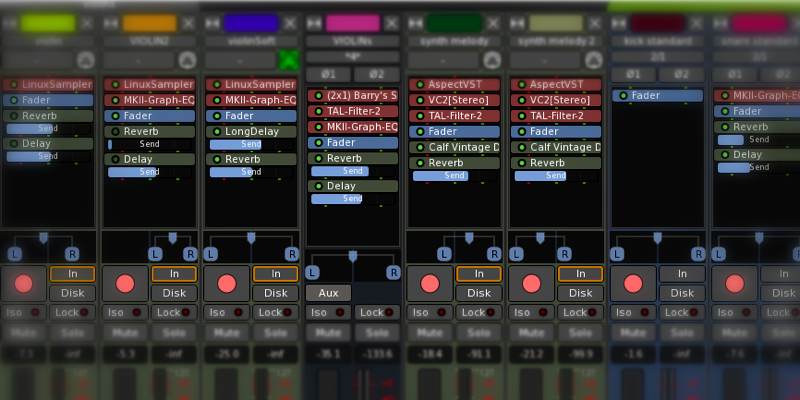
Task: Click the -133.6 peak display on VIOLINs bus
Action: [377, 354]
